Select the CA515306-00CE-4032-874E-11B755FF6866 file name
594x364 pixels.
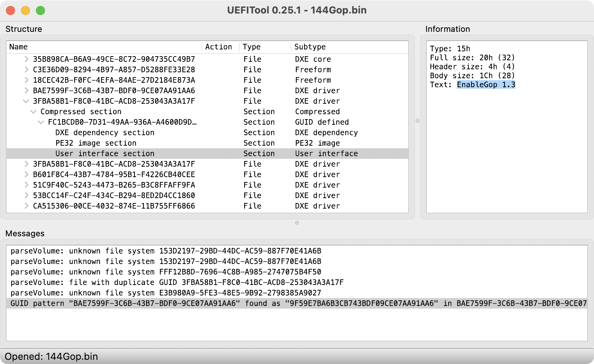pos(114,206)
